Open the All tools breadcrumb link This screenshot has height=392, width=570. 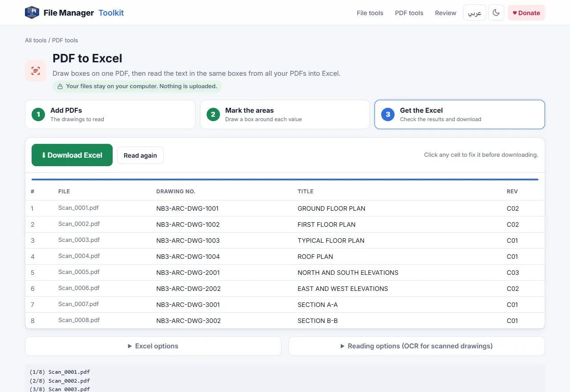[x=36, y=40]
